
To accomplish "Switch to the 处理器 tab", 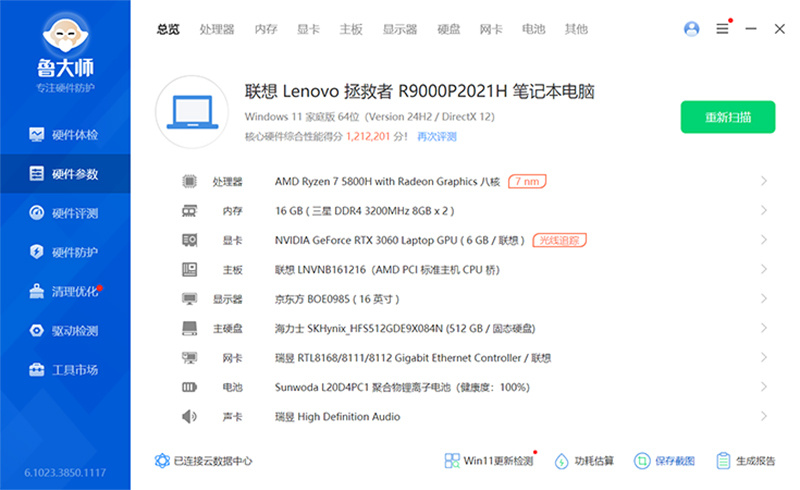I will [x=217, y=29].
